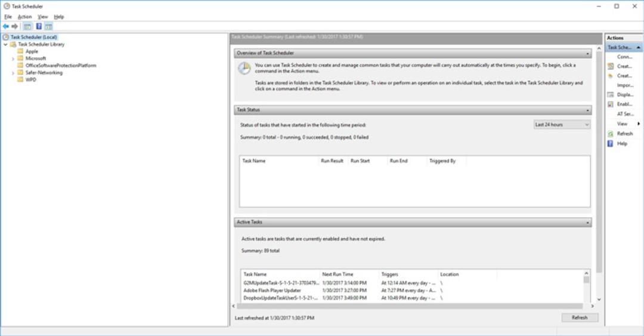Click the Help icon in Actions pane
The image size is (644, 336).
pyautogui.click(x=611, y=143)
